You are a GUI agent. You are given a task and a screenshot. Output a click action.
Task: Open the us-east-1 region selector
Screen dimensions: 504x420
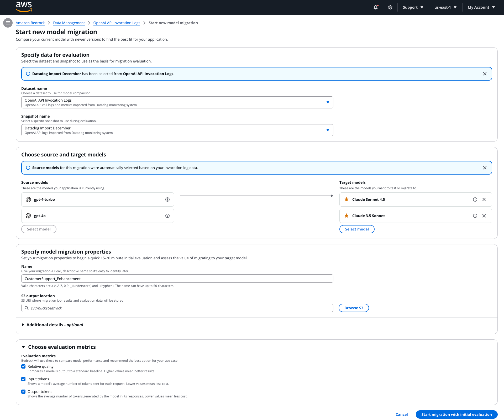(x=445, y=7)
